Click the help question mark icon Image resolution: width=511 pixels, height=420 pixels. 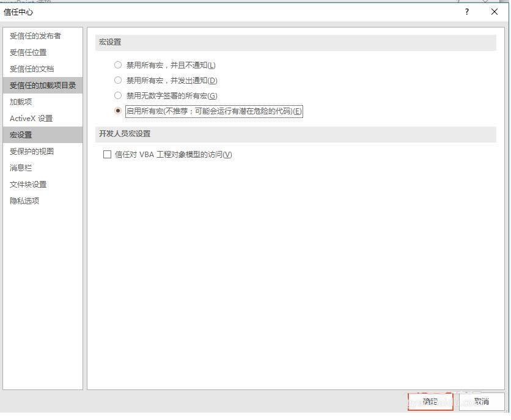[x=467, y=12]
